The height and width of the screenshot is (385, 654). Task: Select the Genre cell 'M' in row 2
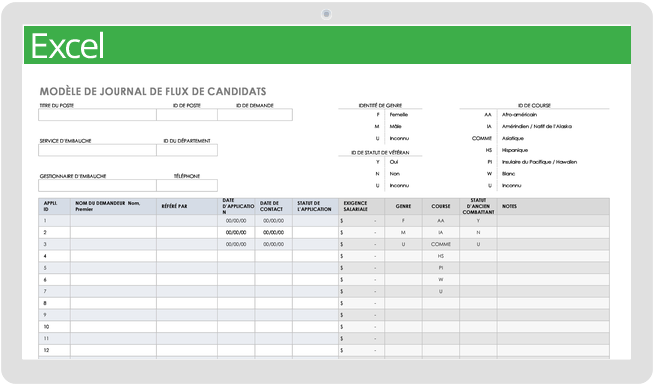tap(403, 232)
